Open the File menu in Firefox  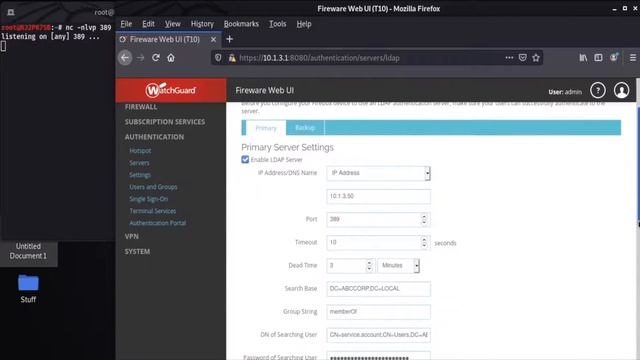(x=126, y=24)
